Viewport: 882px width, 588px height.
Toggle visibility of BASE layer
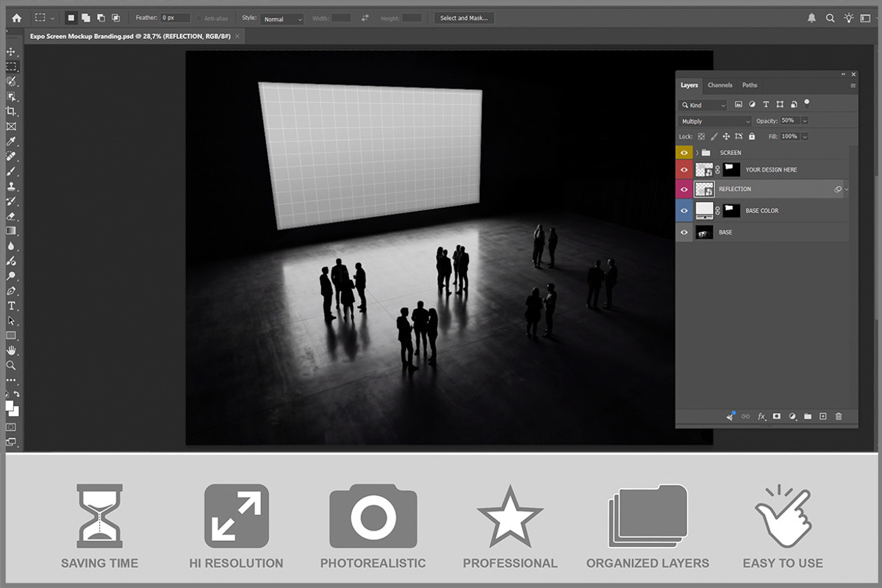coord(684,232)
